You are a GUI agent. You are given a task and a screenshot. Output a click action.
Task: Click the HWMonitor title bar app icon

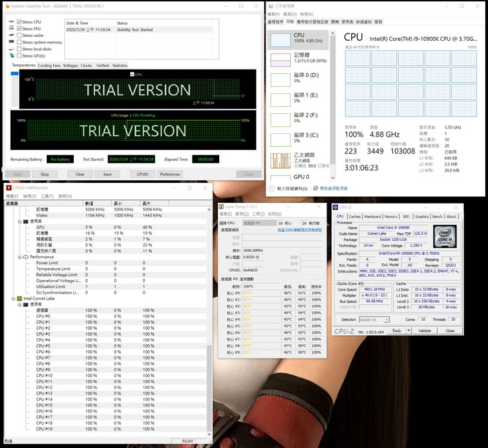pyautogui.click(x=8, y=188)
